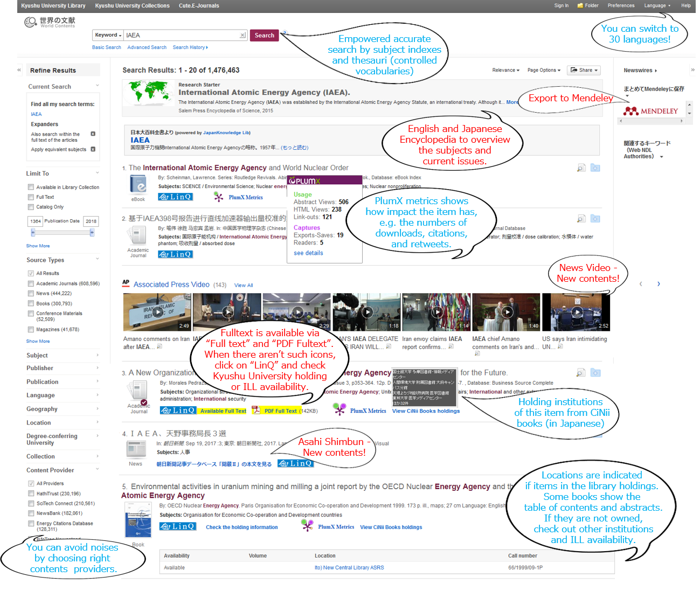
Task: Click the preview magnifier icon for result 3
Action: point(581,373)
